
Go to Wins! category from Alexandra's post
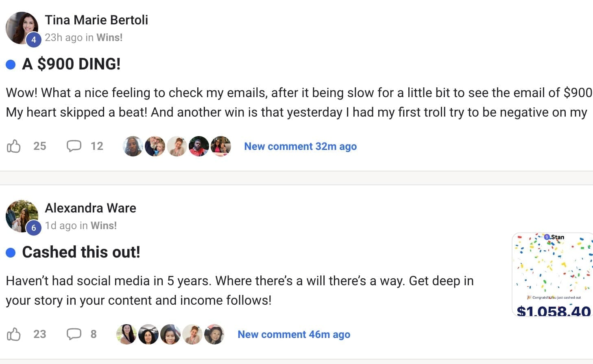[104, 225]
